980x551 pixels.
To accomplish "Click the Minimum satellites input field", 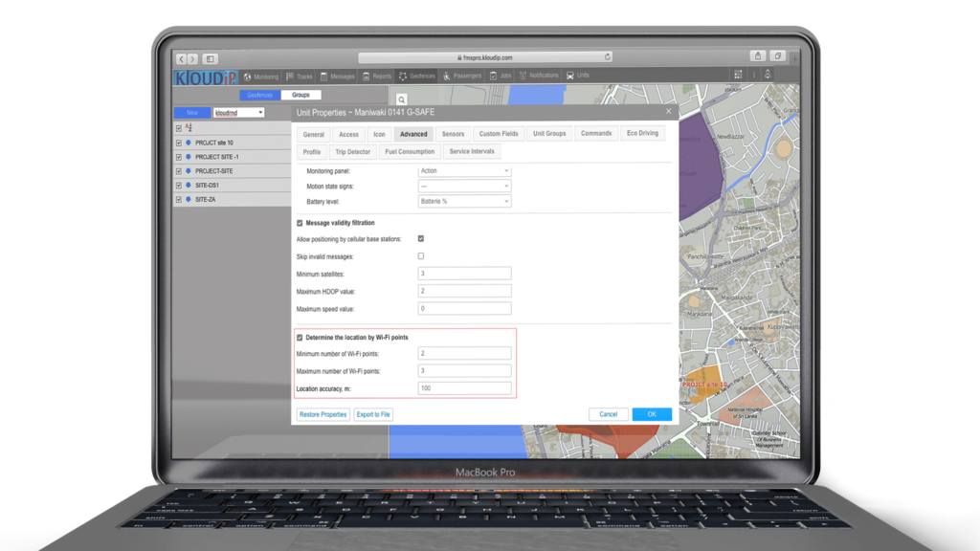I will [x=464, y=274].
